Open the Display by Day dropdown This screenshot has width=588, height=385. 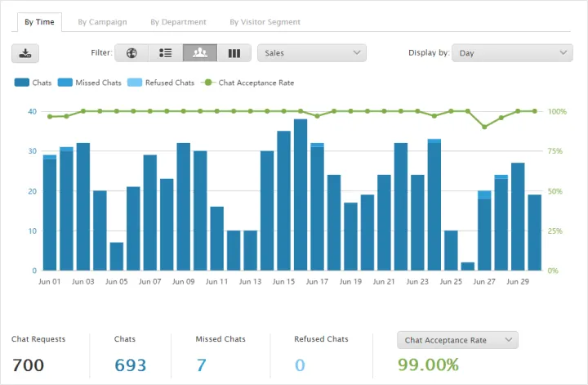(x=512, y=53)
